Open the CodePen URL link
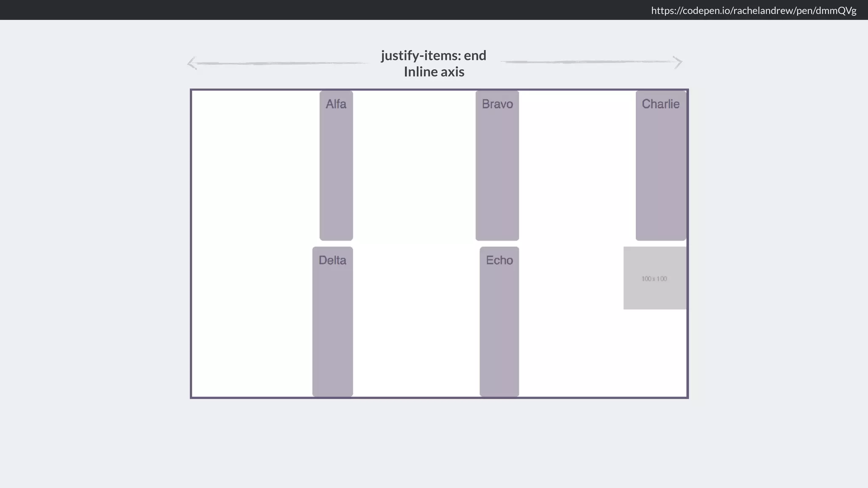 tap(753, 11)
